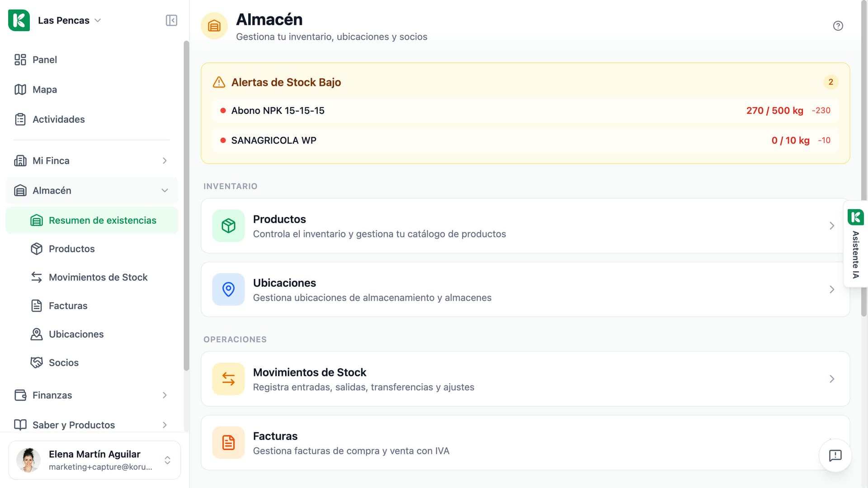Expand the Saber y Productos chevron

click(x=165, y=425)
